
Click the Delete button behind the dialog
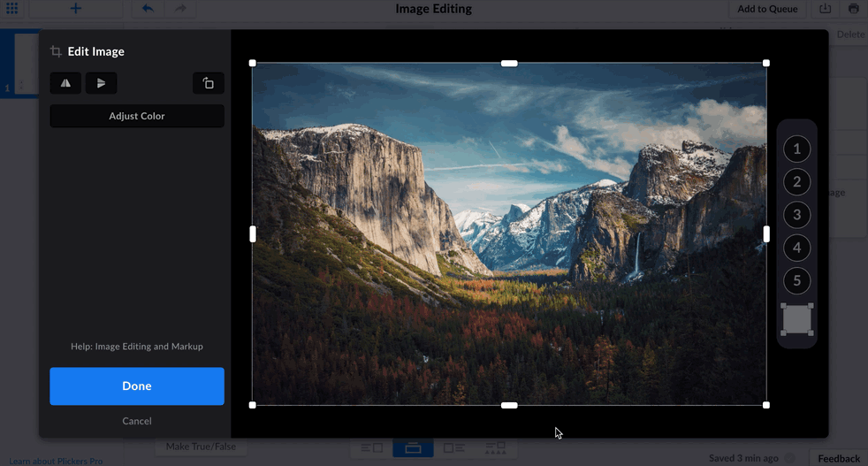(x=850, y=34)
